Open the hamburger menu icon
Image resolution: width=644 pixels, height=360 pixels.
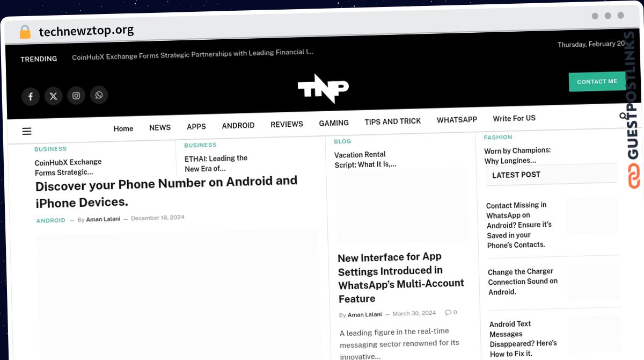pos(27,131)
